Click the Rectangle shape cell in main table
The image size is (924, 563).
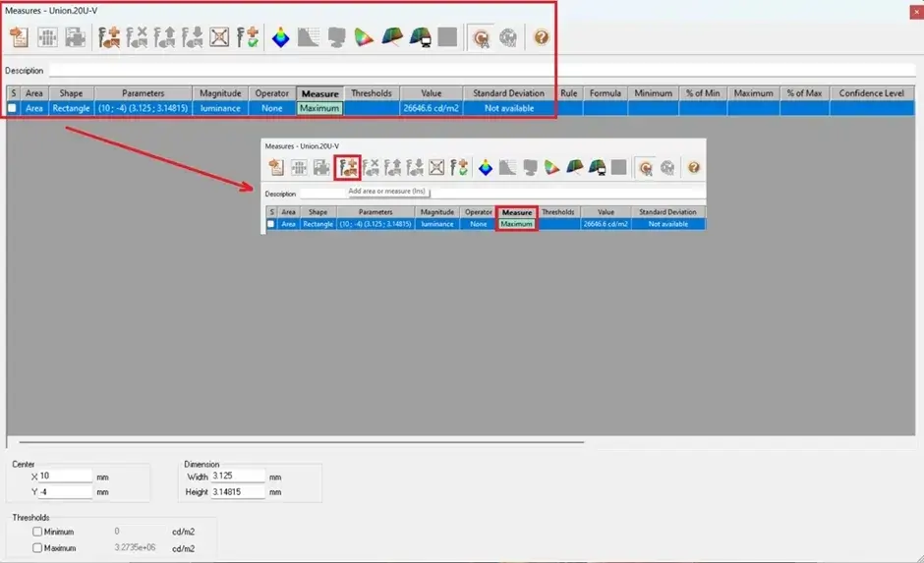pyautogui.click(x=72, y=108)
